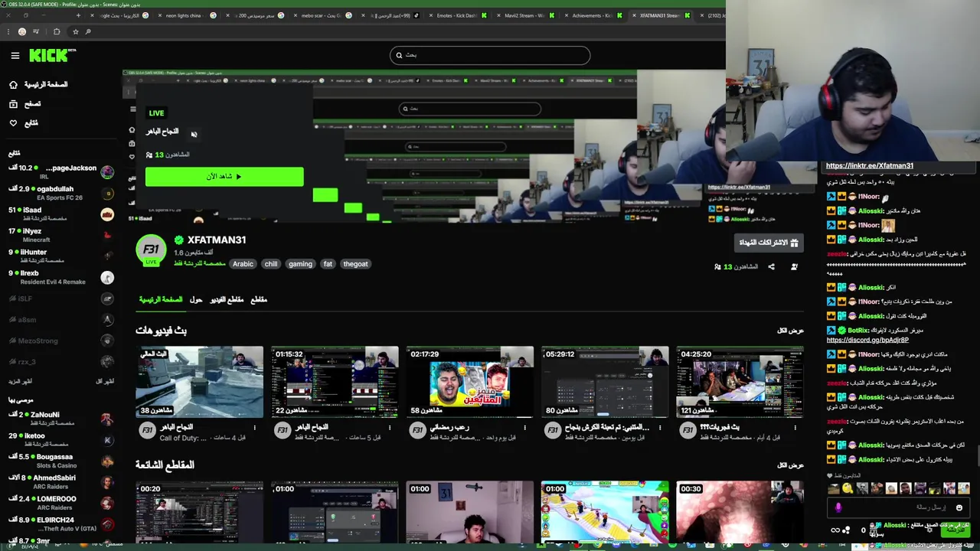Open recommended channel ZaNouNi
980x551 pixels.
[x=60, y=419]
